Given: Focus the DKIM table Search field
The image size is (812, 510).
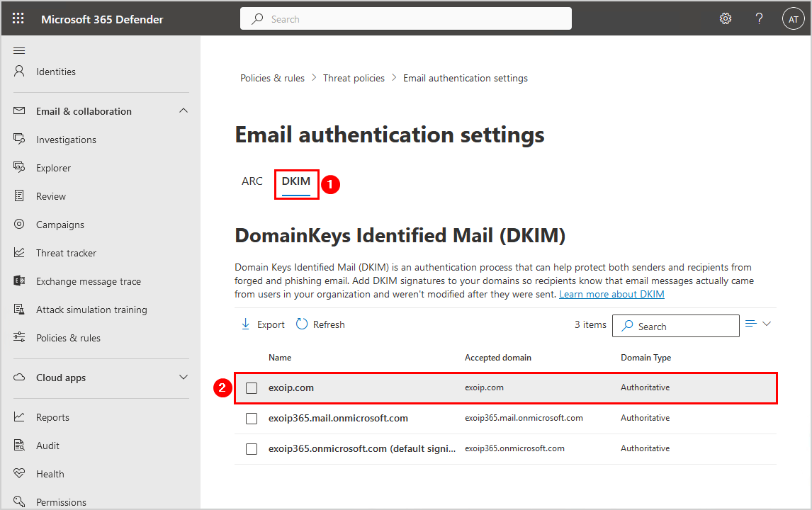Looking at the screenshot, I should pyautogui.click(x=676, y=326).
